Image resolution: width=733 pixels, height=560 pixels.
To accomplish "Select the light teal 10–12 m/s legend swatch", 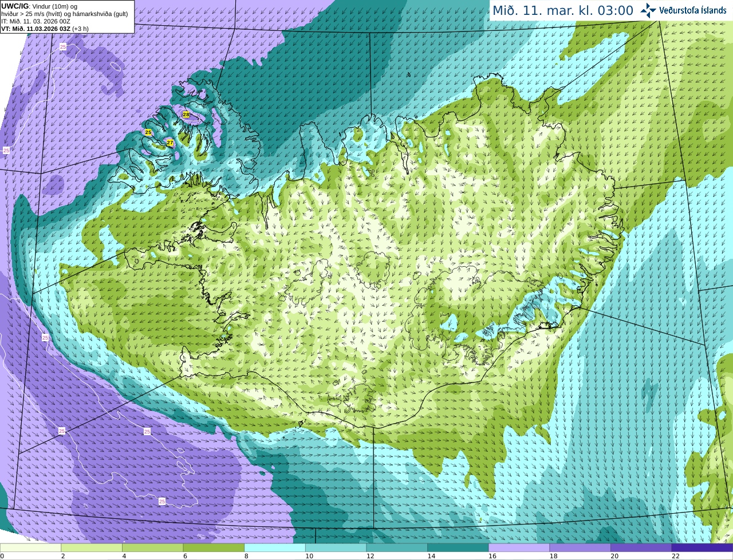I will coord(336,547).
